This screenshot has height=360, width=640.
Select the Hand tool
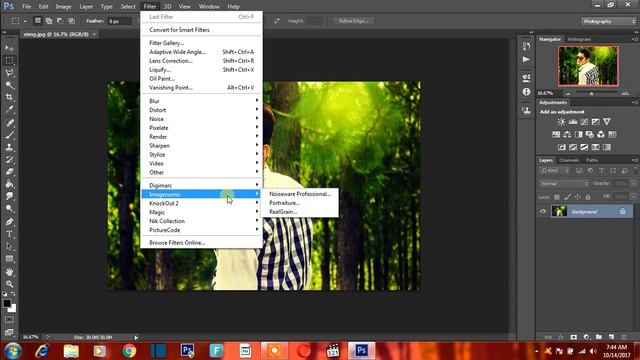9,272
